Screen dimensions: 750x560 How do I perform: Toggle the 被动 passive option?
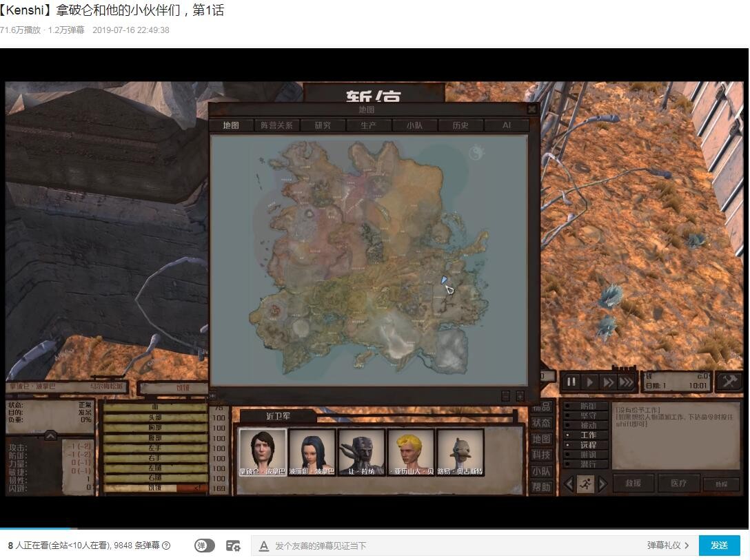pyautogui.click(x=585, y=425)
